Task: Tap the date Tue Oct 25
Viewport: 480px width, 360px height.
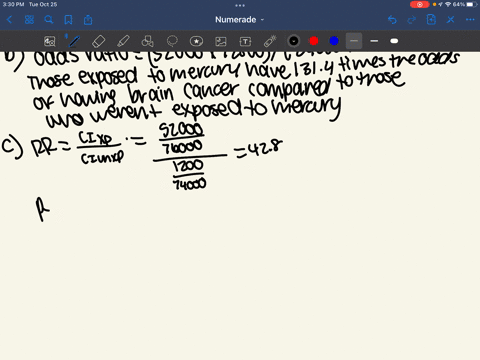Action: (x=43, y=4)
